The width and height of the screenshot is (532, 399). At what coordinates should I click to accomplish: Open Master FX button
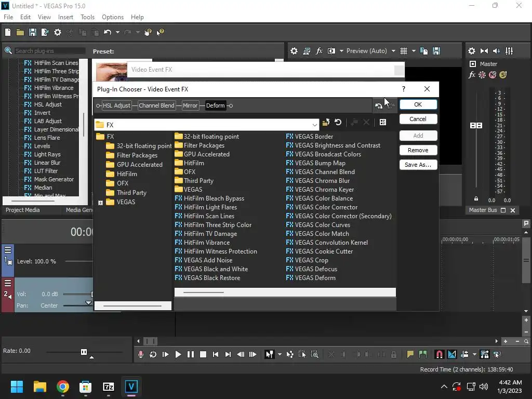pyautogui.click(x=472, y=75)
